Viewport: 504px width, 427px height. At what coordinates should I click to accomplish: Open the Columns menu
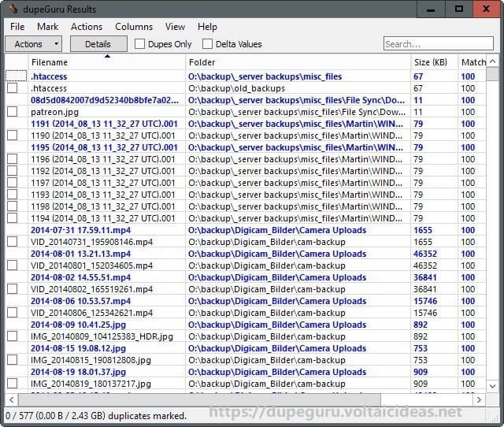coord(134,27)
